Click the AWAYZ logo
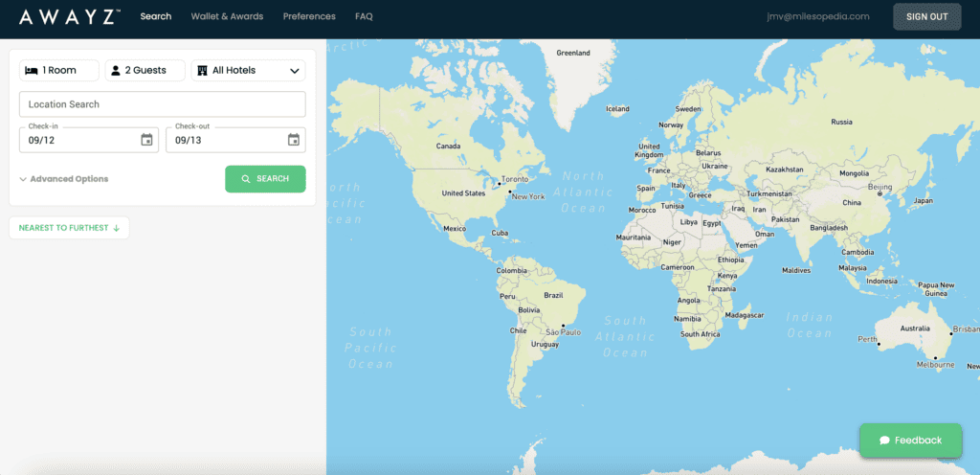980x475 pixels. click(x=68, y=16)
